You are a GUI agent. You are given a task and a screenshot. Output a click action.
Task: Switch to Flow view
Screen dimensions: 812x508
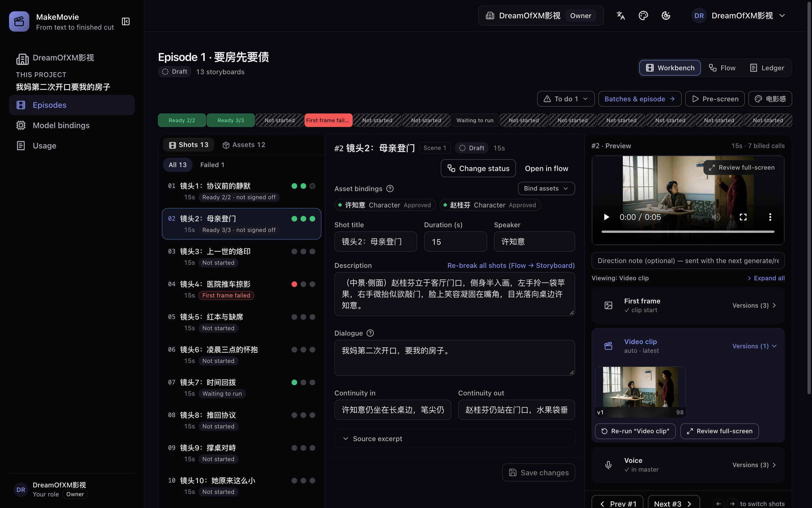(722, 68)
